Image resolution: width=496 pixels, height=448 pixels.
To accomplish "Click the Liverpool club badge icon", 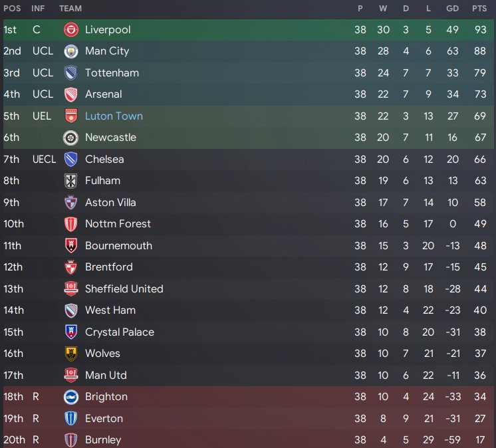I will coord(71,30).
